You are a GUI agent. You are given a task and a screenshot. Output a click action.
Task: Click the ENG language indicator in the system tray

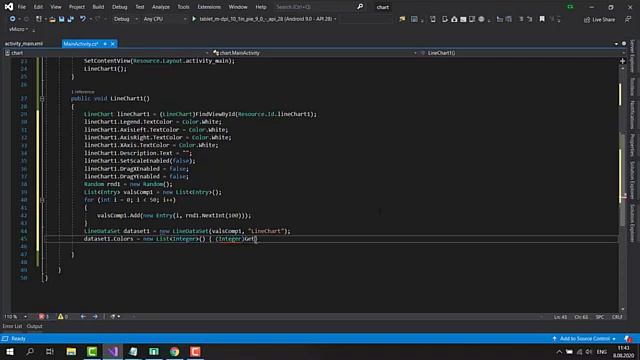pos(602,352)
